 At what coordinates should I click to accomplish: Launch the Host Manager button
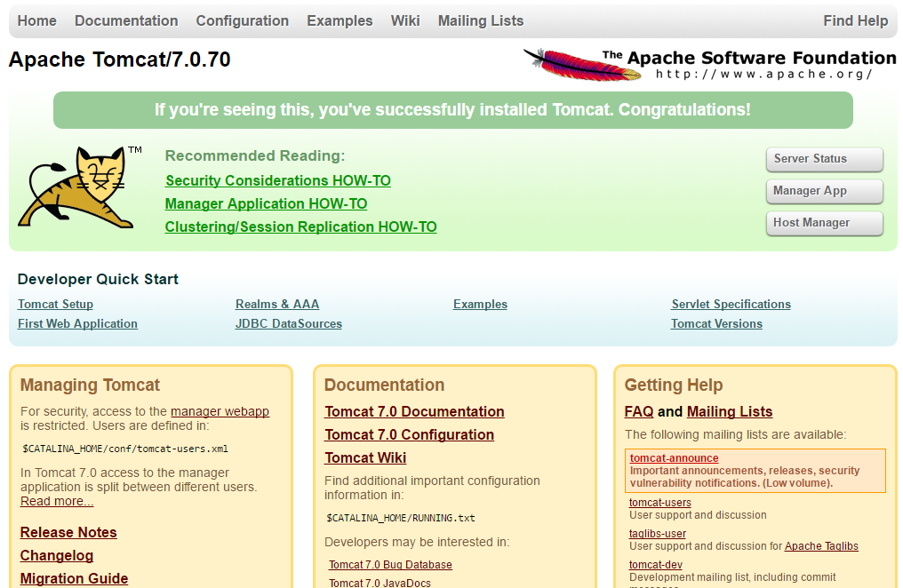pos(824,223)
